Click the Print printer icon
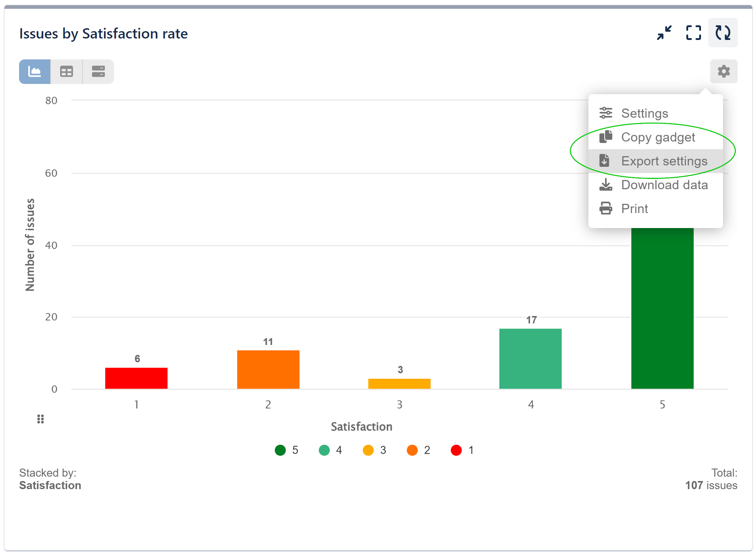The width and height of the screenshot is (756, 554). click(x=605, y=208)
